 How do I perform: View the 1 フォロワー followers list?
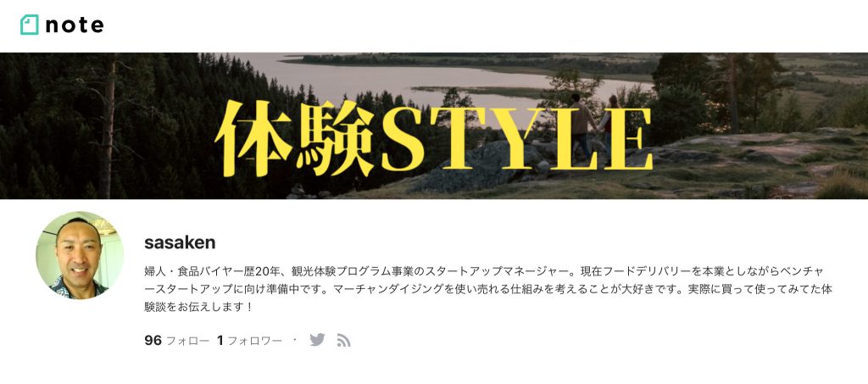249,340
